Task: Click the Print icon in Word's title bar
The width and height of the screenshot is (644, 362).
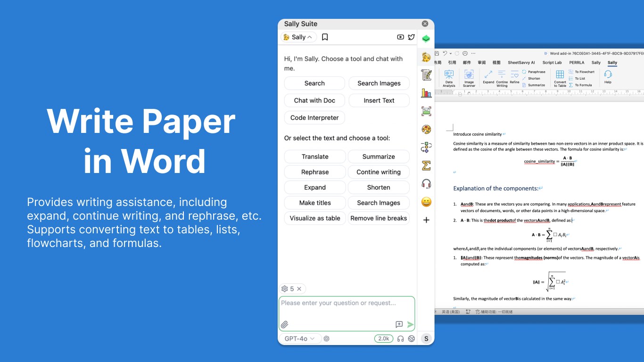Action: point(465,53)
